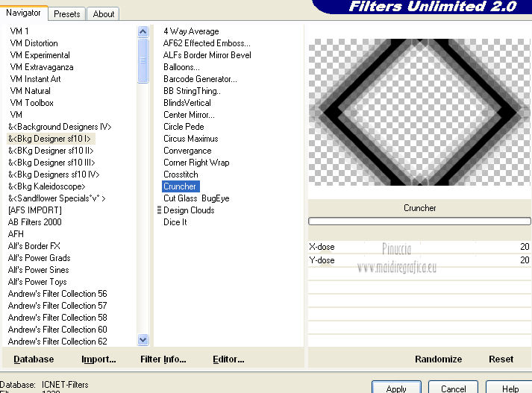
Task: Open the Presets tab
Action: coord(67,14)
